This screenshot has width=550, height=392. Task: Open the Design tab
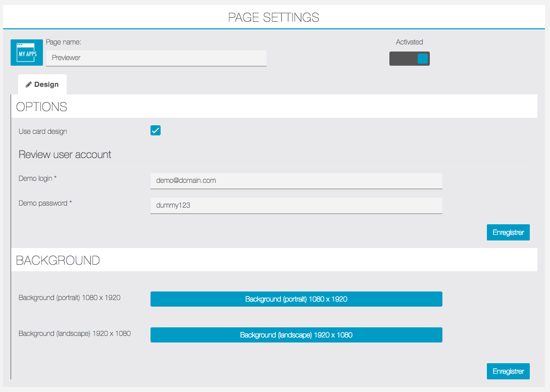click(42, 84)
